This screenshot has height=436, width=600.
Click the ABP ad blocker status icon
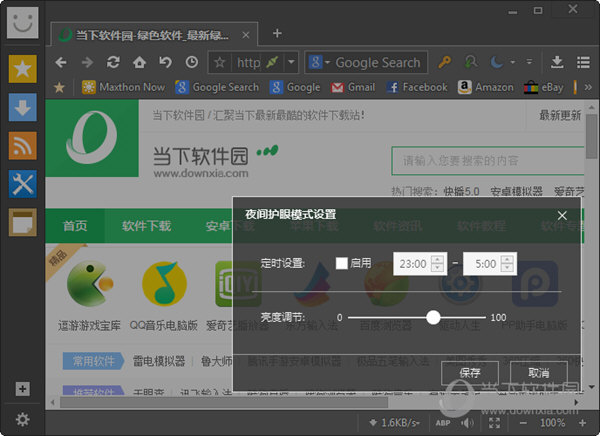coord(443,423)
